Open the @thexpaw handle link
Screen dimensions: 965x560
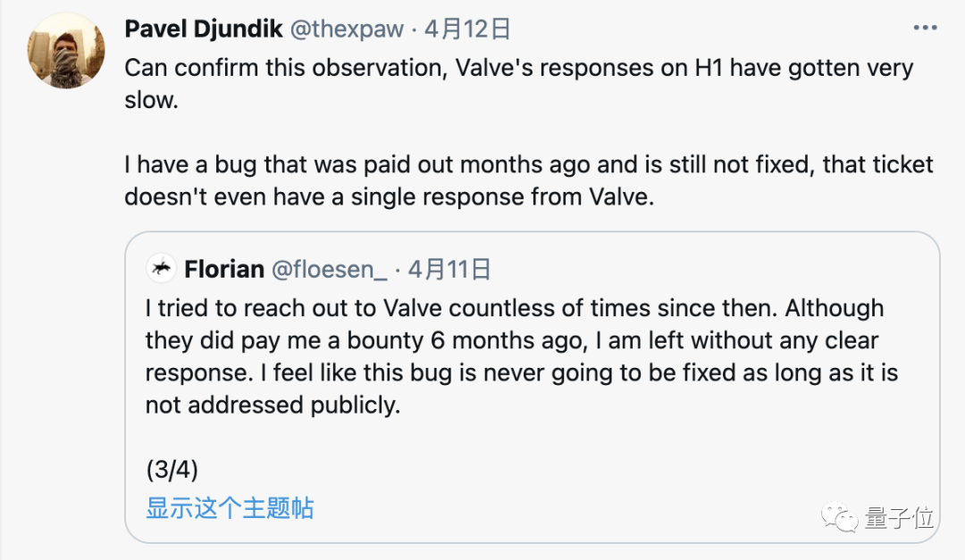click(x=347, y=29)
